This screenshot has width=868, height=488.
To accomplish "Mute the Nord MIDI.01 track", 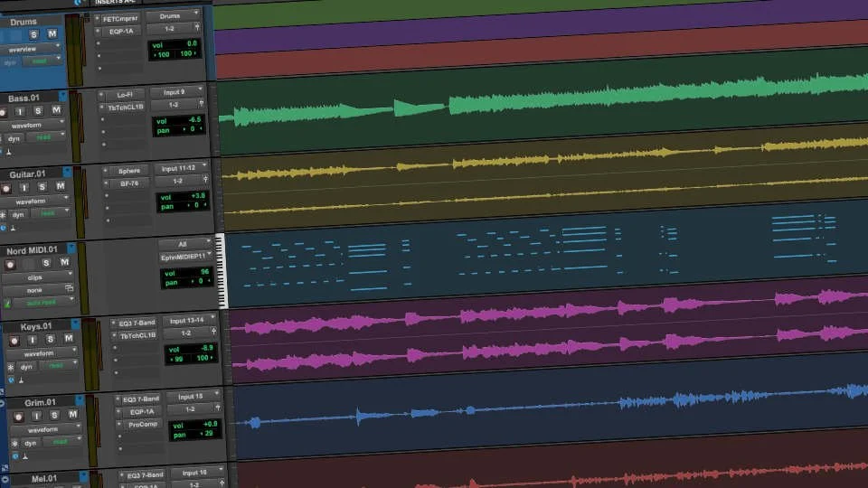I will pos(64,262).
